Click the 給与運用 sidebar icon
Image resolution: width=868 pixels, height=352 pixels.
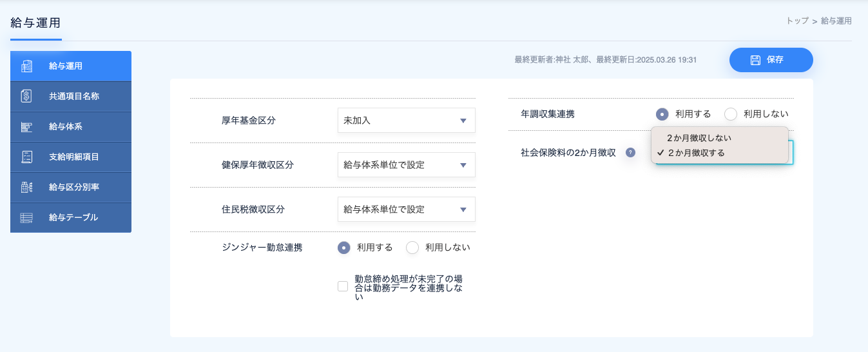click(x=26, y=66)
